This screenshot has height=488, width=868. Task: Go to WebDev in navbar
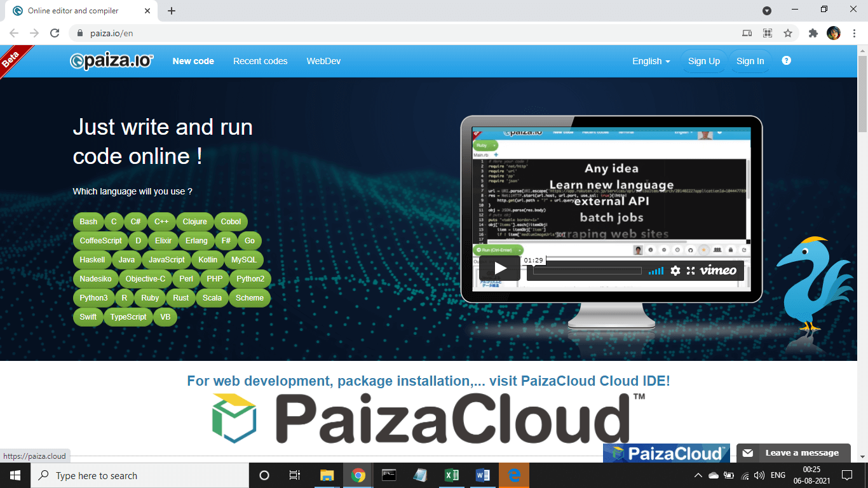click(323, 61)
